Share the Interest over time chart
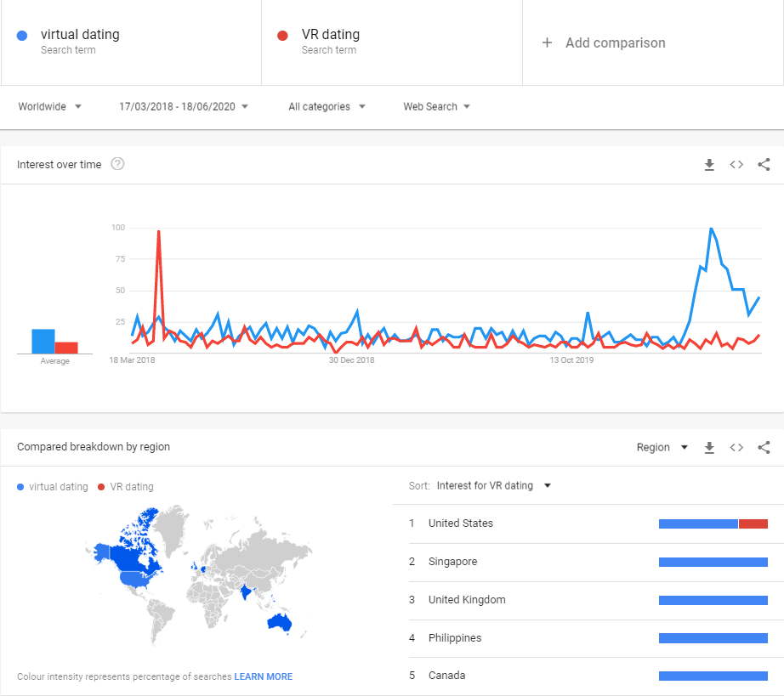This screenshot has height=696, width=784. 764,164
